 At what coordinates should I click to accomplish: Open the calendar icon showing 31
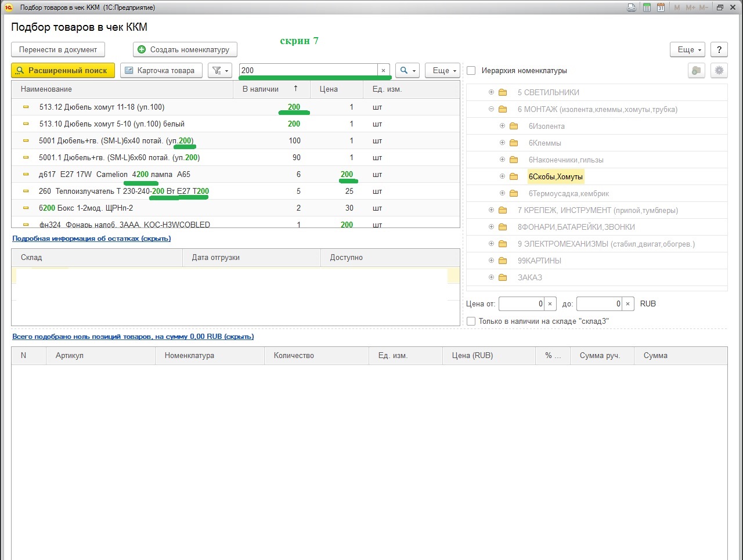[661, 8]
